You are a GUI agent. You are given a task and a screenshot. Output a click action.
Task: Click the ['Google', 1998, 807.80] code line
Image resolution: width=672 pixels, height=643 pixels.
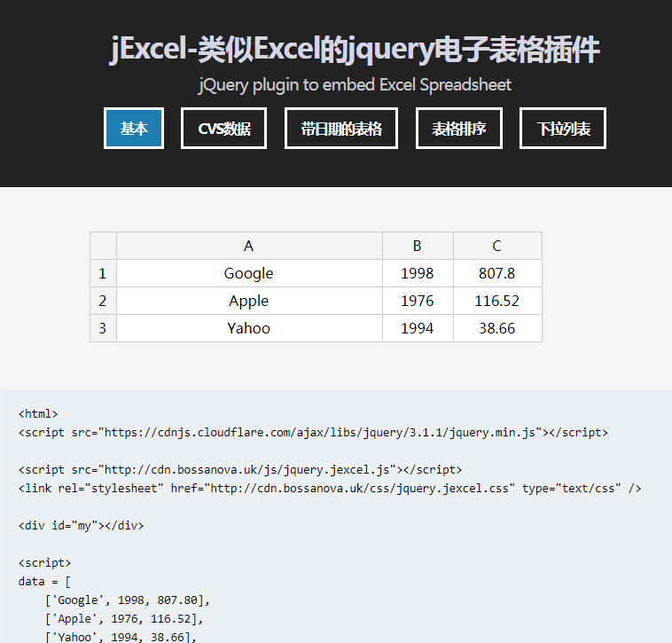click(x=128, y=600)
